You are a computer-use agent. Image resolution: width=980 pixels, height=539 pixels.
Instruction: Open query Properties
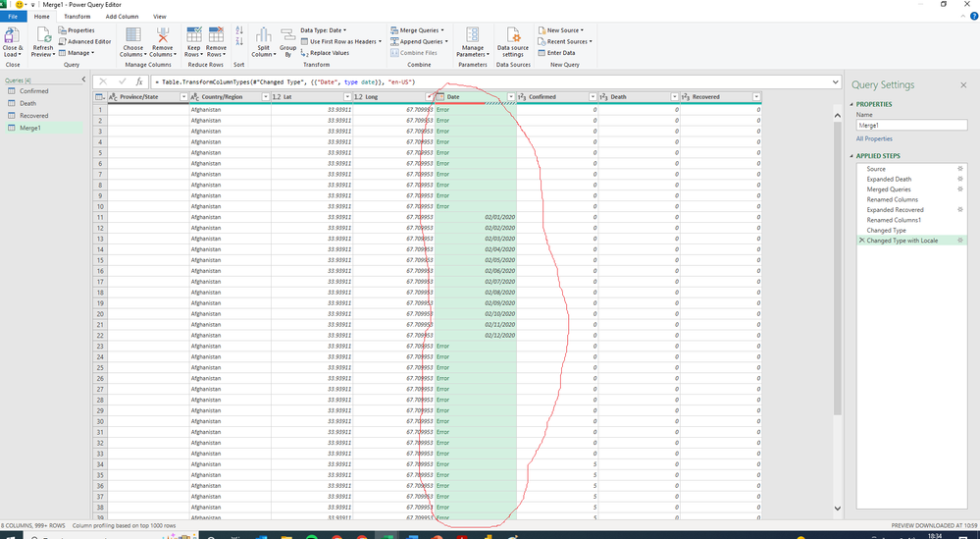(77, 30)
